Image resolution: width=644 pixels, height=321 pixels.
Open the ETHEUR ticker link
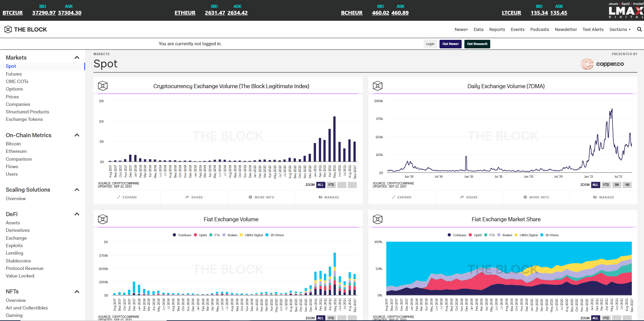click(185, 13)
